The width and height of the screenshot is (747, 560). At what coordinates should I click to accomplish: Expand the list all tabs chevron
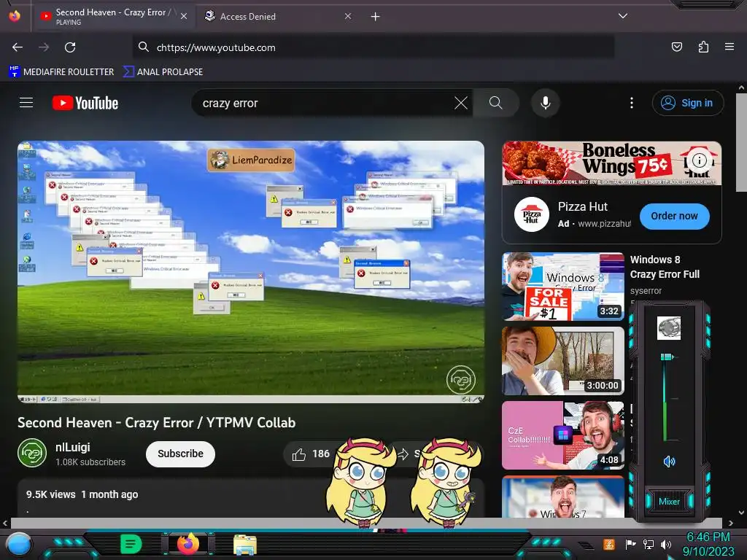coord(622,16)
